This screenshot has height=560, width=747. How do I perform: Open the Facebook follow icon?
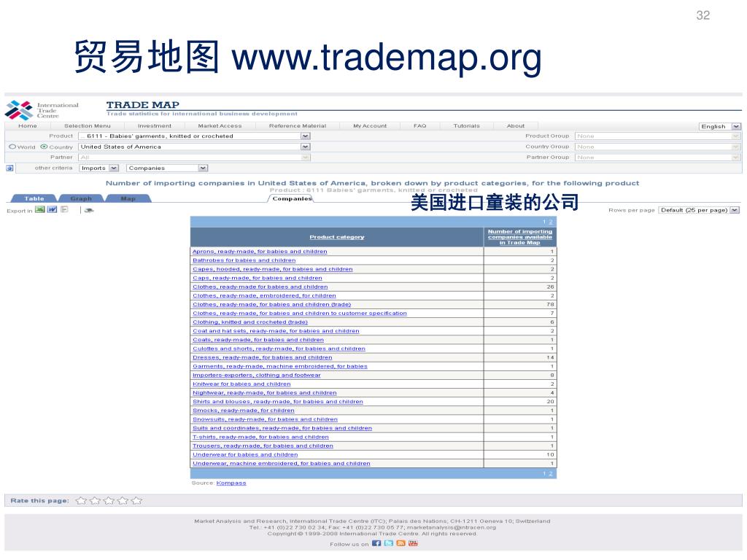click(376, 543)
